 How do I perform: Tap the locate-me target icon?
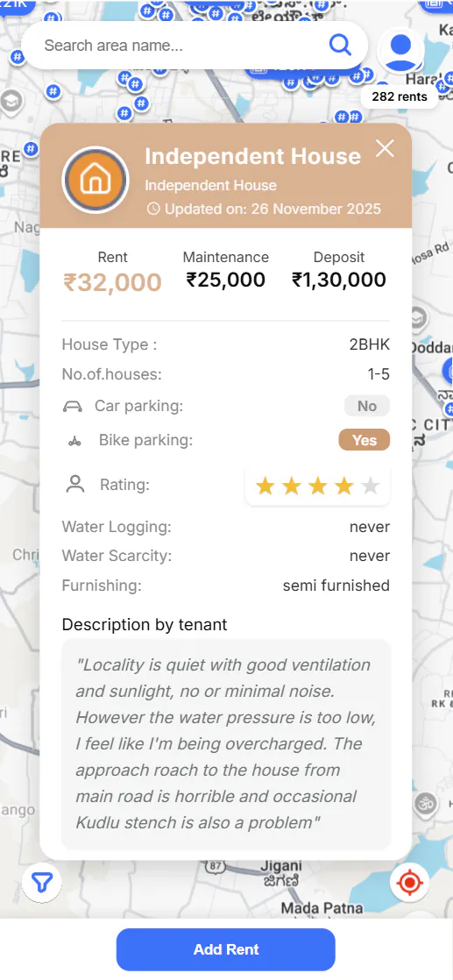point(410,883)
